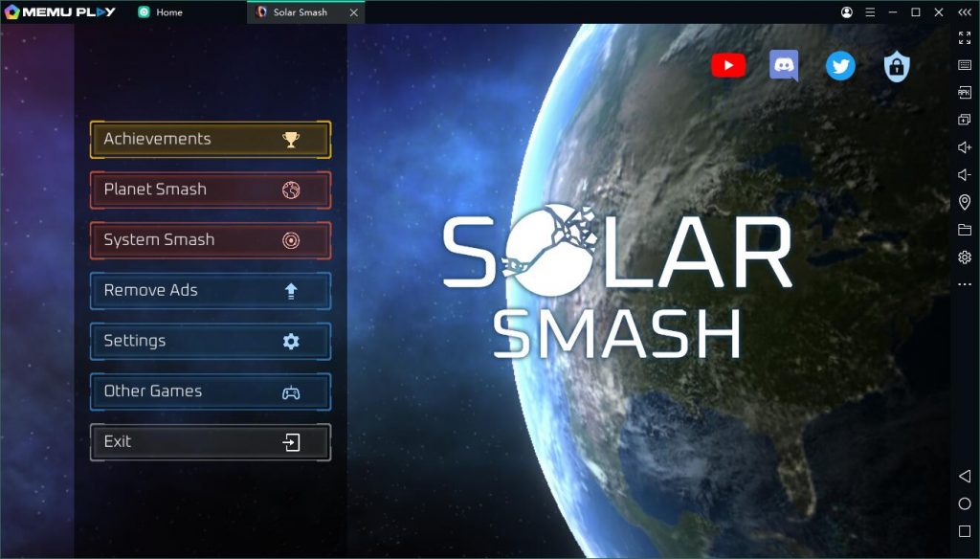980x559 pixels.
Task: Open the GPS location pin icon
Action: click(965, 202)
